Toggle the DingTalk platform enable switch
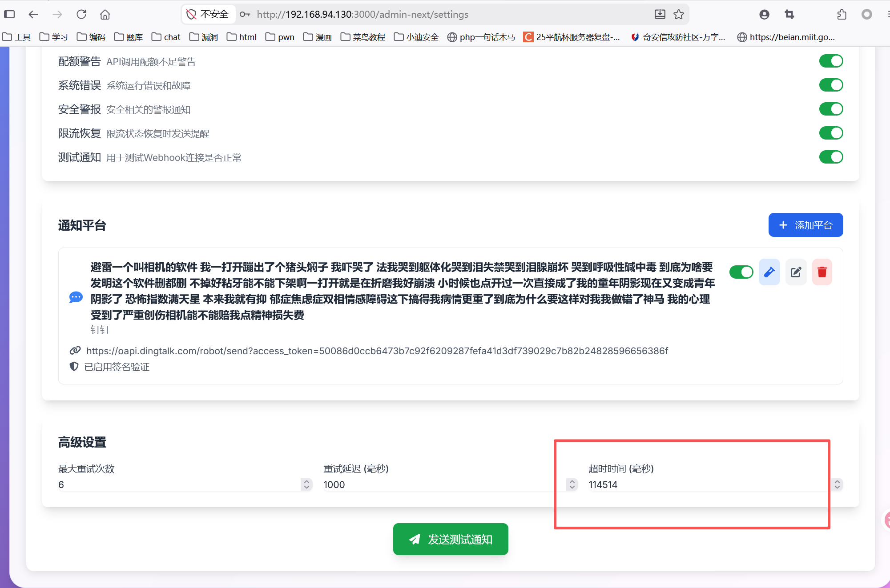 point(741,272)
